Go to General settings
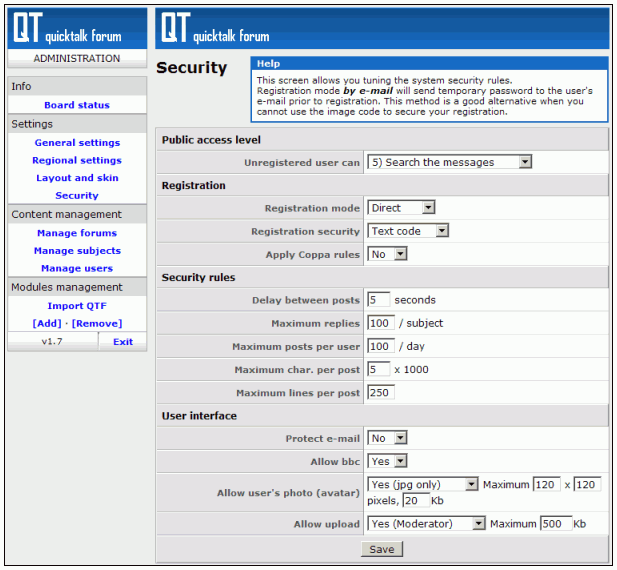 77,143
